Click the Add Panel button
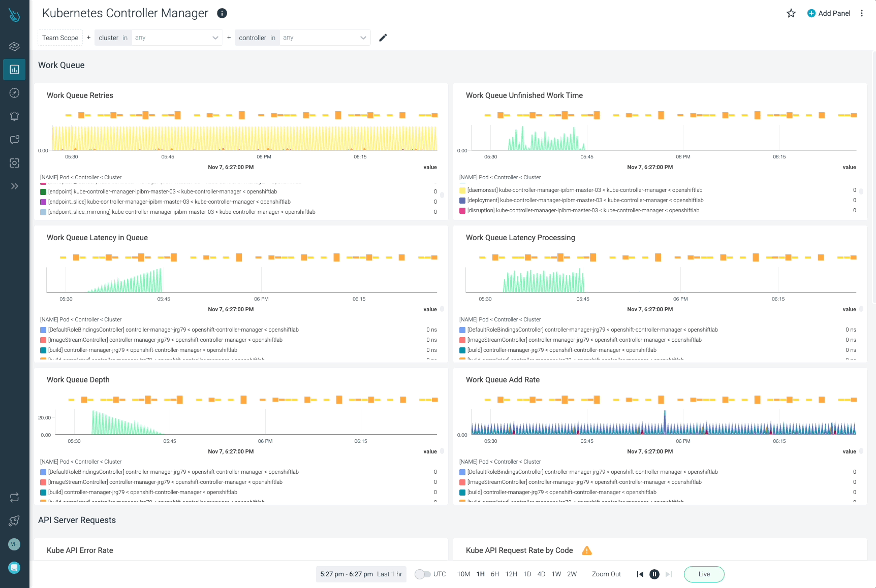Image resolution: width=876 pixels, height=588 pixels. [829, 13]
